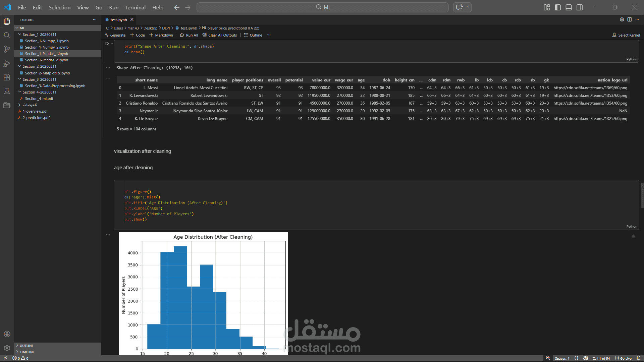Toggle primary side bar layout button
The width and height of the screenshot is (644, 362).
(558, 7)
